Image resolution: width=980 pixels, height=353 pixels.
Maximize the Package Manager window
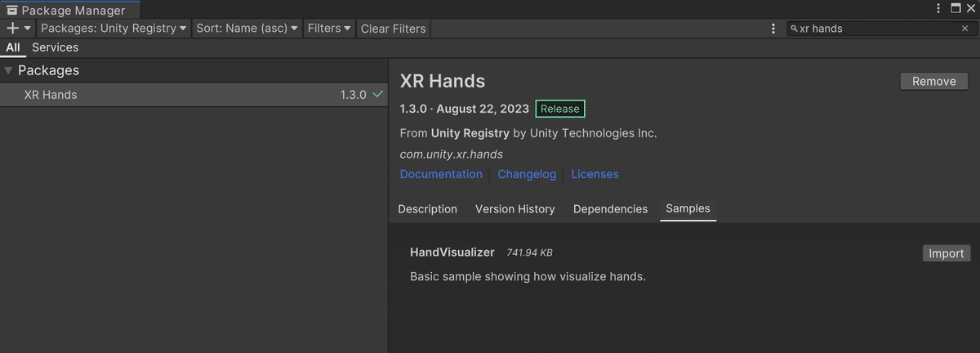pyautogui.click(x=955, y=8)
